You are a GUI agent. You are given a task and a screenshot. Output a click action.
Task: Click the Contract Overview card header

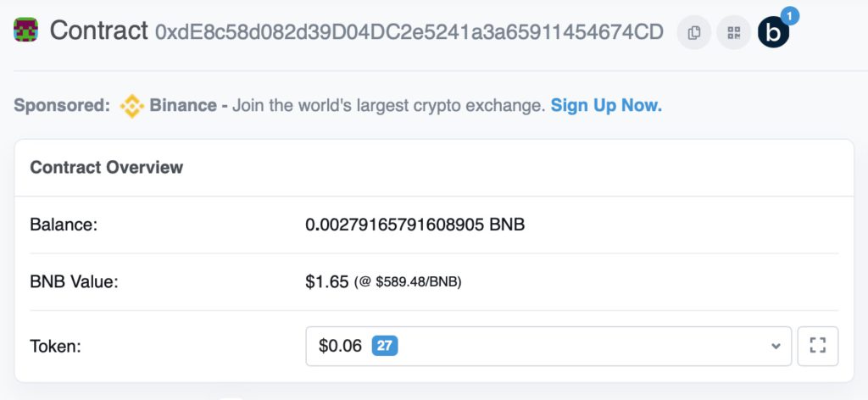coord(107,167)
